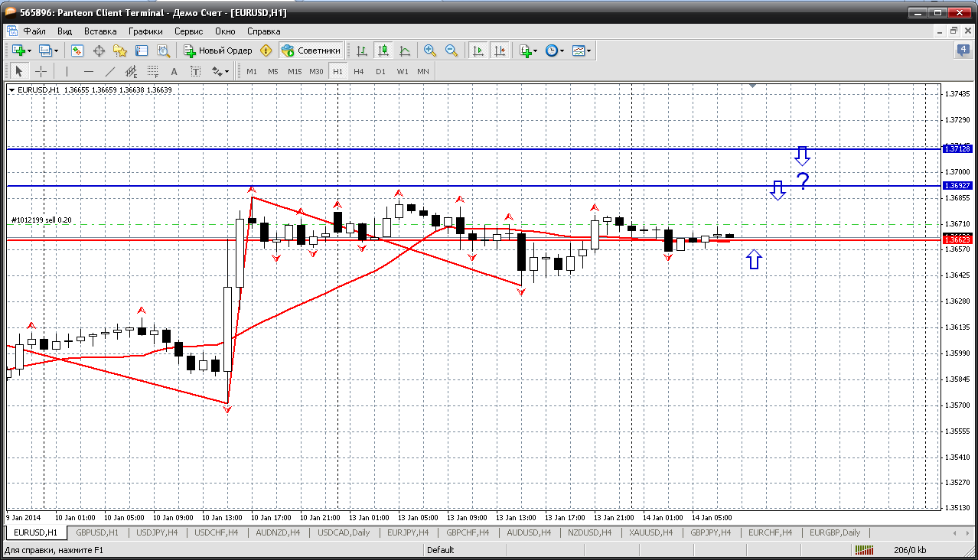Toggle chart shift from right border
Viewport: 978px width, 560px height.
(x=500, y=50)
